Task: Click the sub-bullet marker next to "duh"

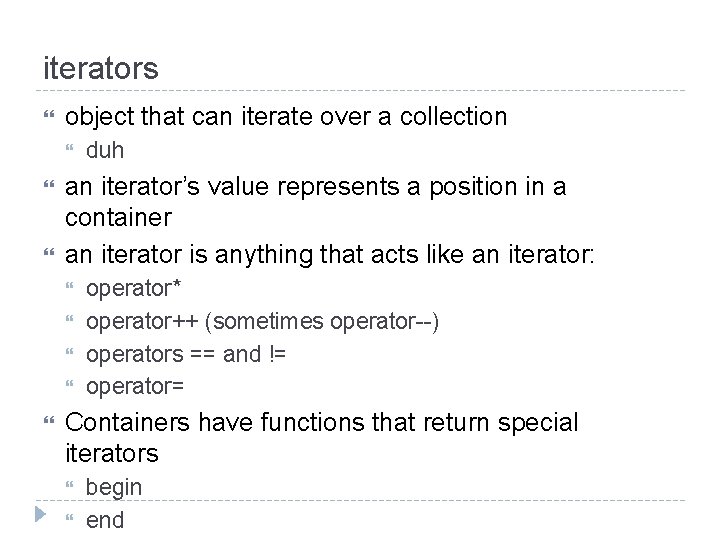Action: coord(70,152)
